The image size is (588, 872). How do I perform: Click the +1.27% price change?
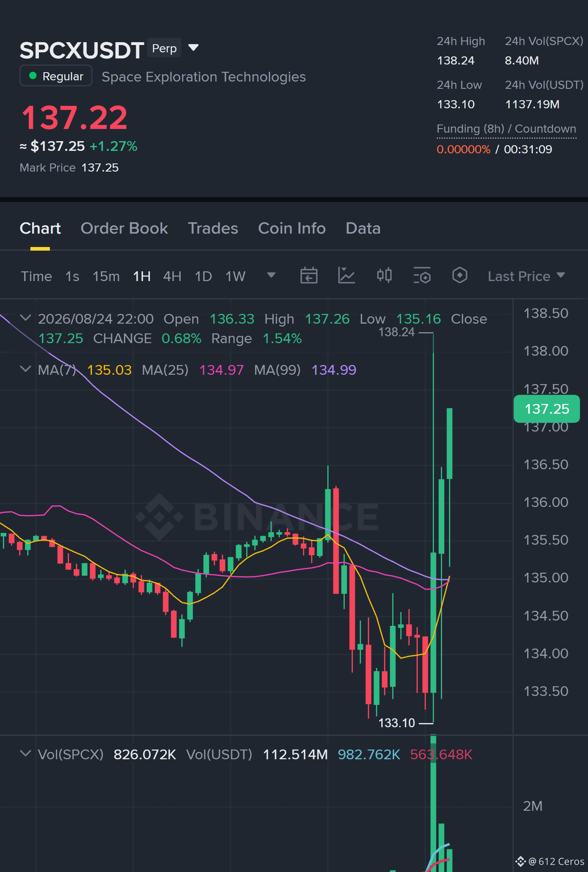pos(114,146)
